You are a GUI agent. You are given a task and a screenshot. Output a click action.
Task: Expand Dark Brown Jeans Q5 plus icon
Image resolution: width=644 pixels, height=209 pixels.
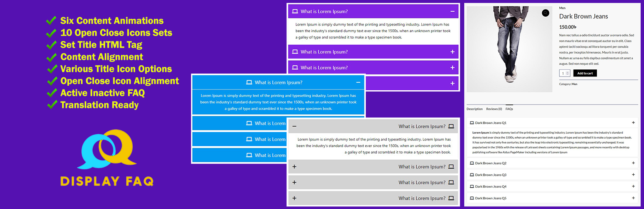(x=633, y=198)
